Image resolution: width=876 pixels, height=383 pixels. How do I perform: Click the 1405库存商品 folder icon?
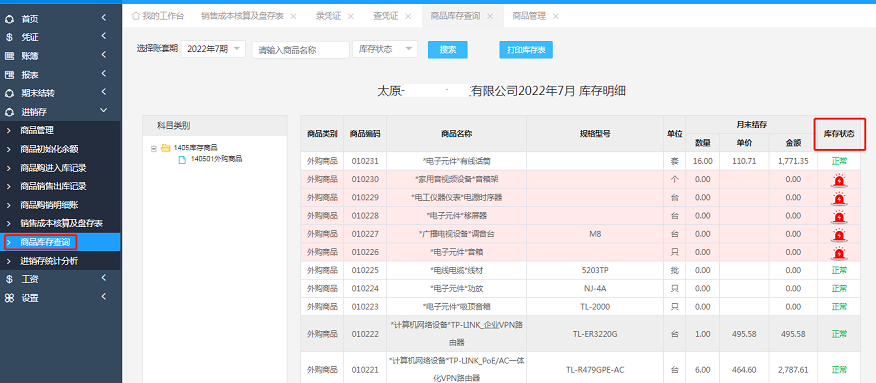click(165, 148)
